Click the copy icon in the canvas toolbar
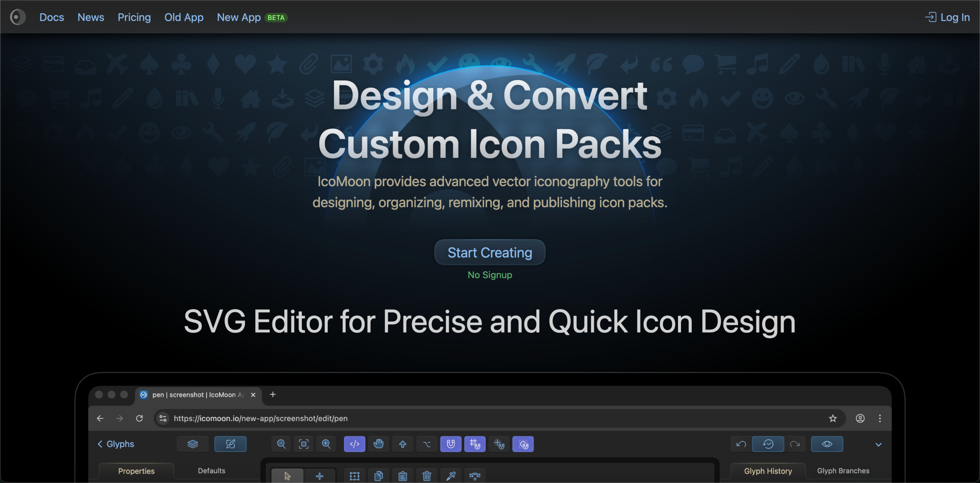Viewport: 980px width, 483px height. coord(379,476)
